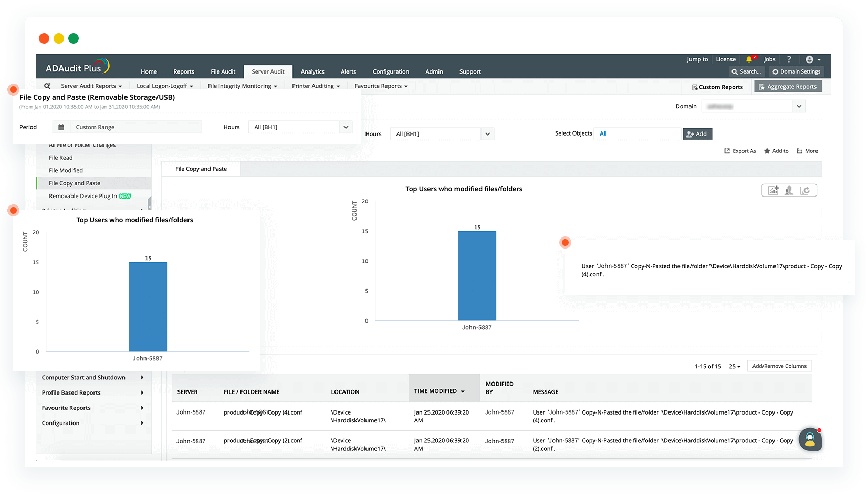Open the Domain dropdown
The image size is (868, 496).
tap(753, 106)
